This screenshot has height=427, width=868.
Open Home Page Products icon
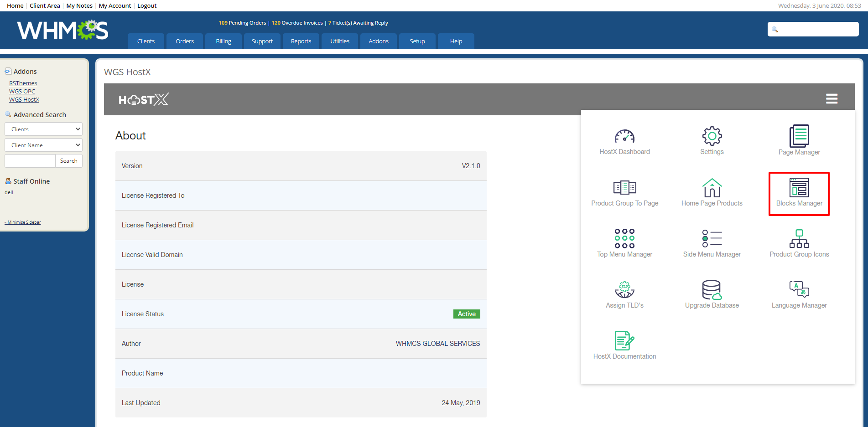tap(712, 188)
